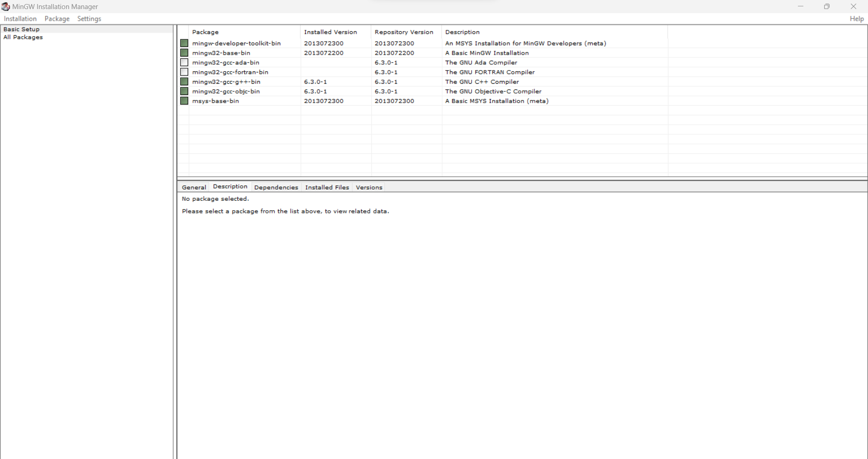Viewport: 868px width, 459px height.
Task: Select Basic Setup in the left pane
Action: (22, 29)
